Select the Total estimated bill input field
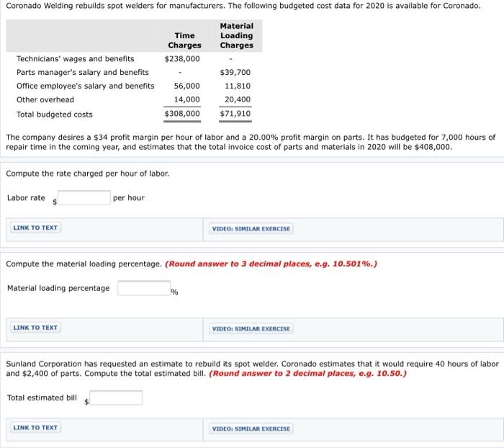The image size is (504, 448). [x=116, y=398]
